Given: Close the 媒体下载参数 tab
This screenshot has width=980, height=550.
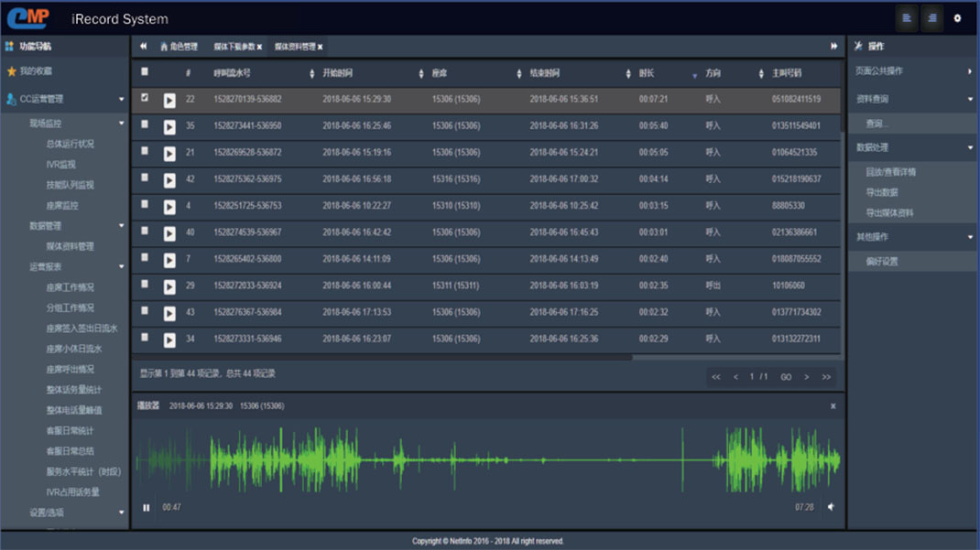Looking at the screenshot, I should [259, 47].
